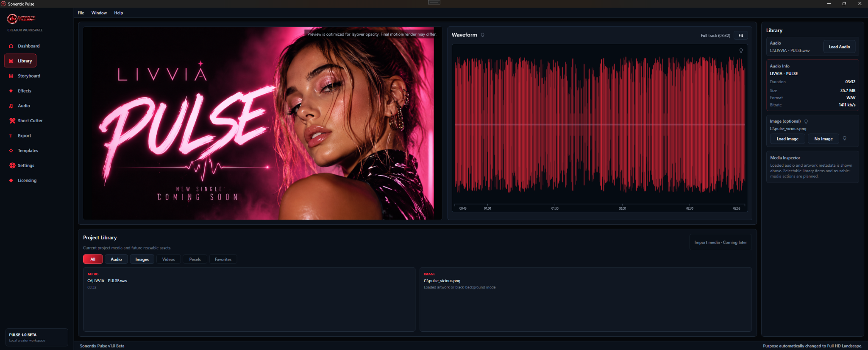Image resolution: width=868 pixels, height=350 pixels.
Task: Open the Help menu
Action: [x=119, y=13]
